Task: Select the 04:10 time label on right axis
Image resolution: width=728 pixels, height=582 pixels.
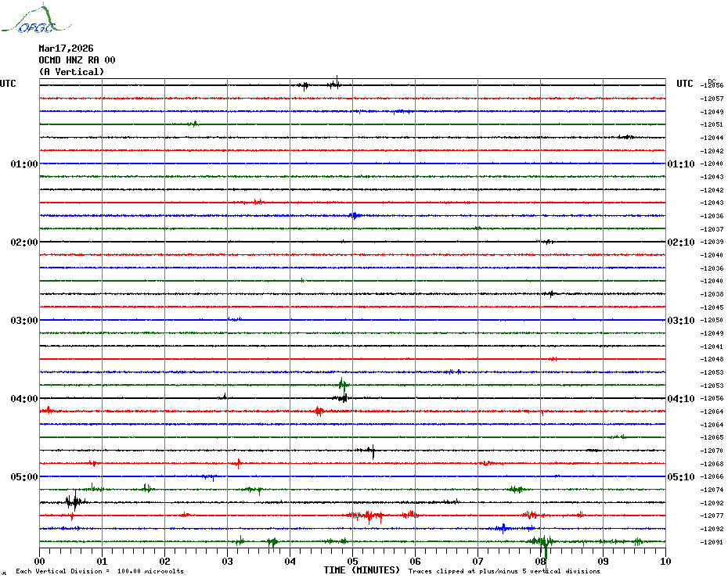Action: tap(680, 399)
